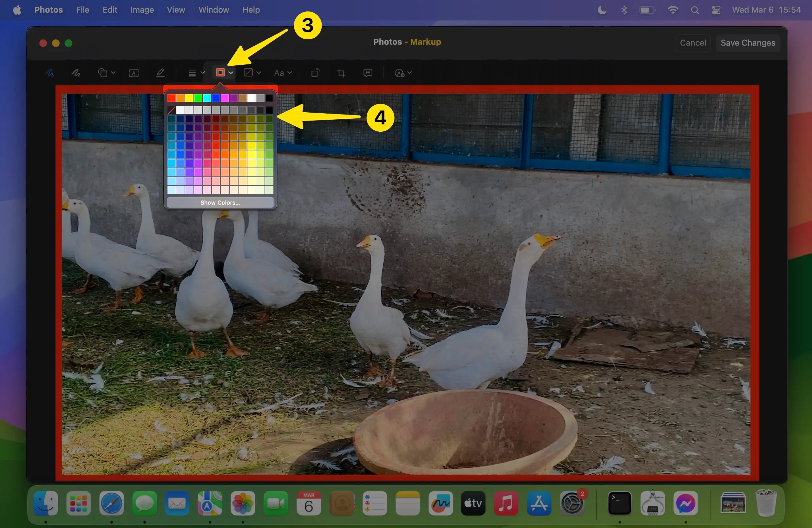Click the Save Changes button
This screenshot has height=528, width=812.
pos(748,43)
